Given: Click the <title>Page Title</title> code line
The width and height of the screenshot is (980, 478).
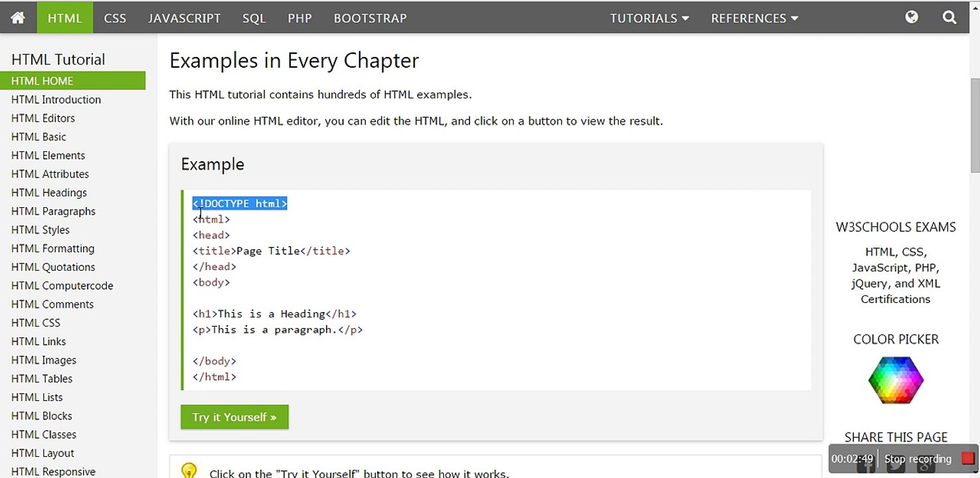Looking at the screenshot, I should click(x=272, y=251).
